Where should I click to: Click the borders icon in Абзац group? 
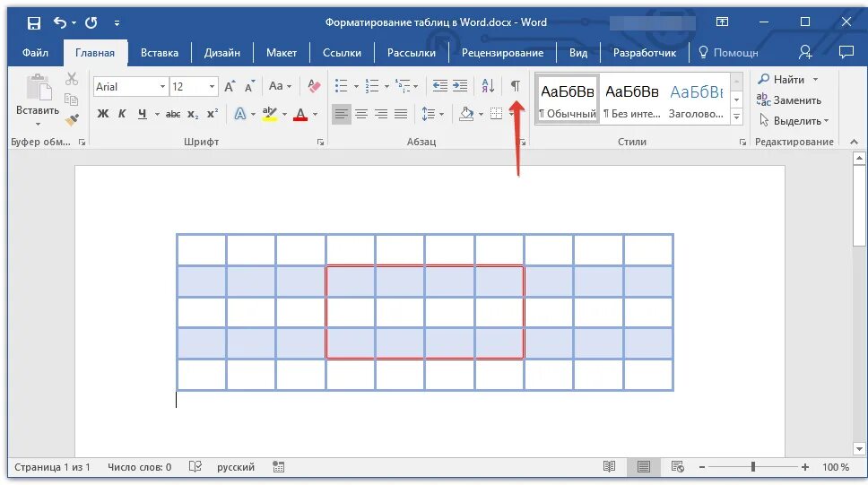497,114
